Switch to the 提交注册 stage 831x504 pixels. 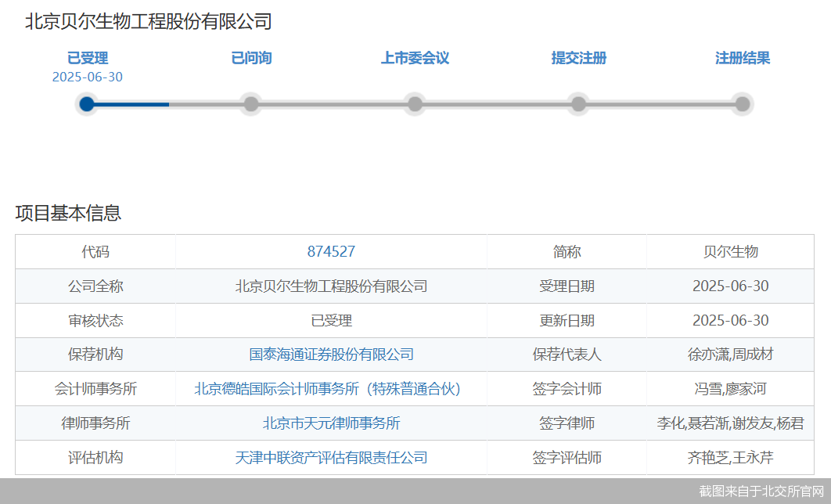point(578,58)
